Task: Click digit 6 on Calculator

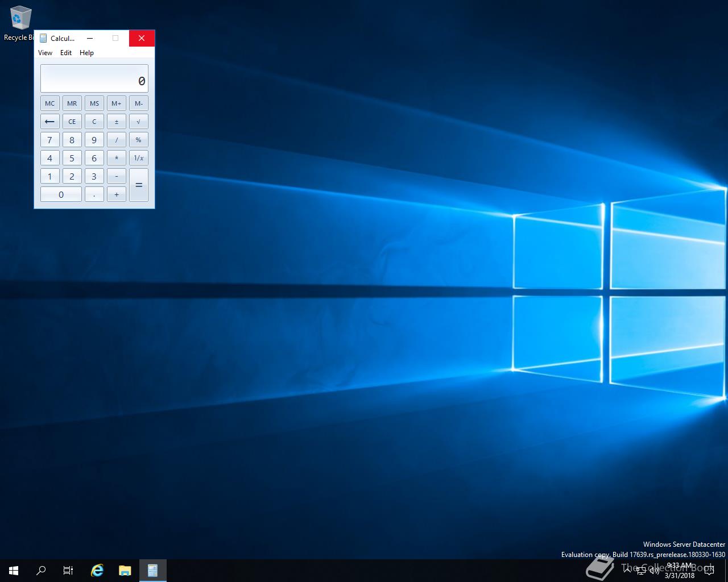Action: pos(94,158)
